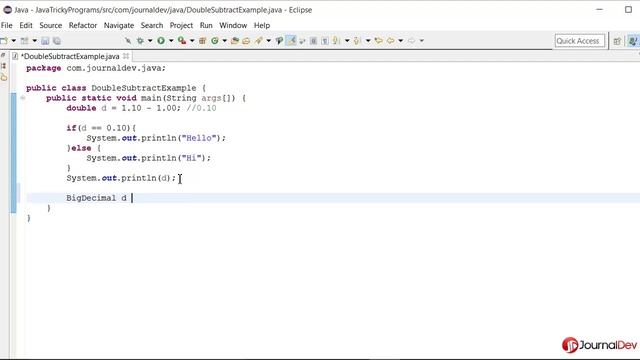Viewport: 640px width, 360px height.
Task: Click the New Java Package icon
Action: click(x=202, y=41)
